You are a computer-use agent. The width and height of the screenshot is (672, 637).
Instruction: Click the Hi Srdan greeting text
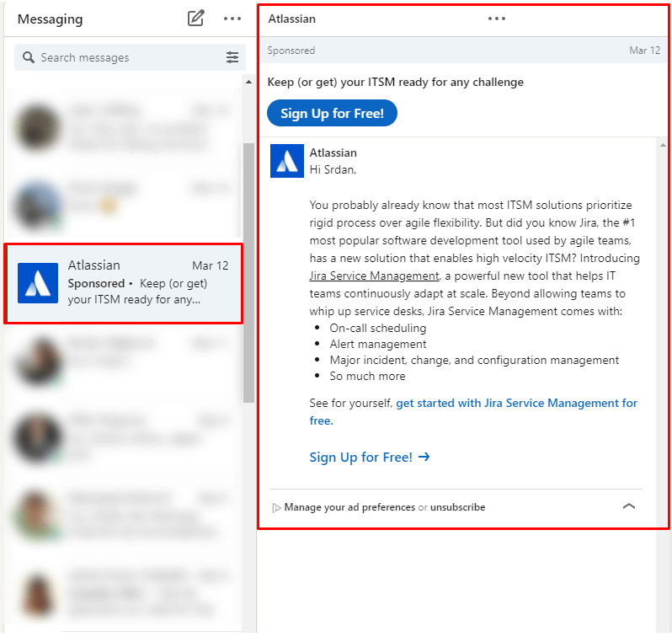(333, 170)
